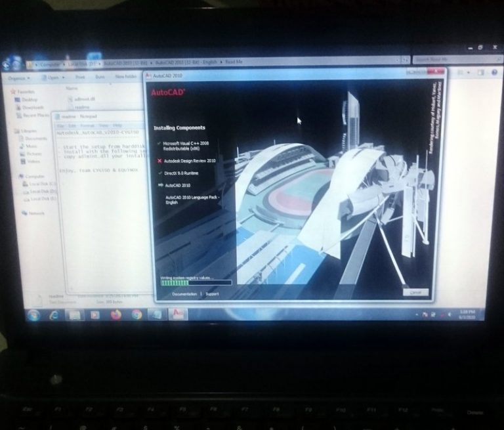This screenshot has height=430, width=504.
Task: Open the address bar history dropdown
Action: click(x=397, y=60)
